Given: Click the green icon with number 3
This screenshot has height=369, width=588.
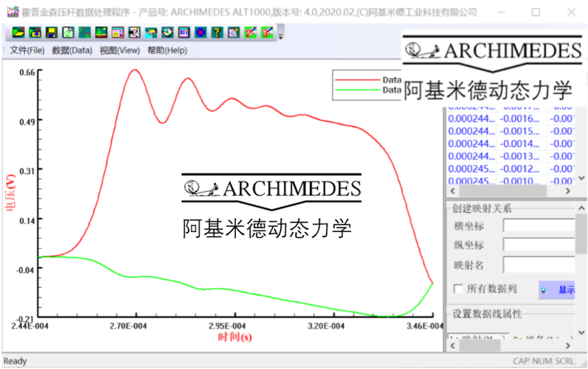Looking at the screenshot, I should pos(267,33).
